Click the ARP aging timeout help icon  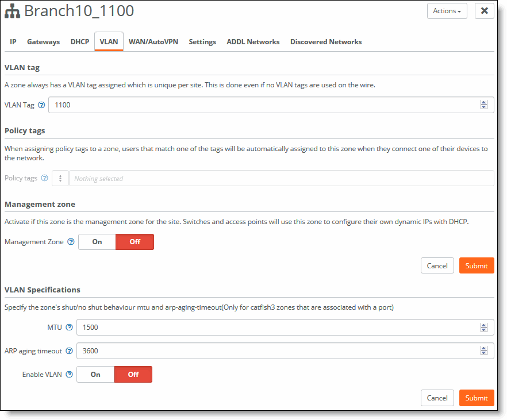pyautogui.click(x=69, y=351)
